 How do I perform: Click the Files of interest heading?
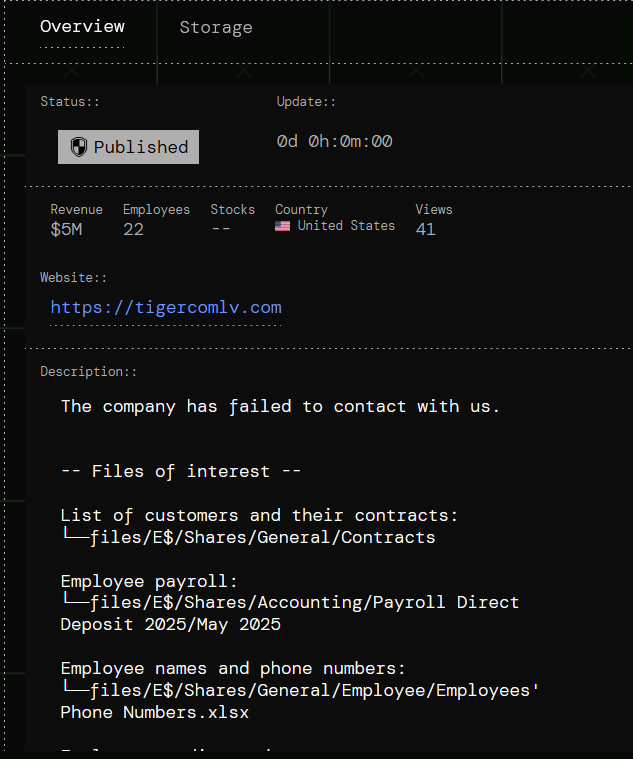click(x=180, y=471)
